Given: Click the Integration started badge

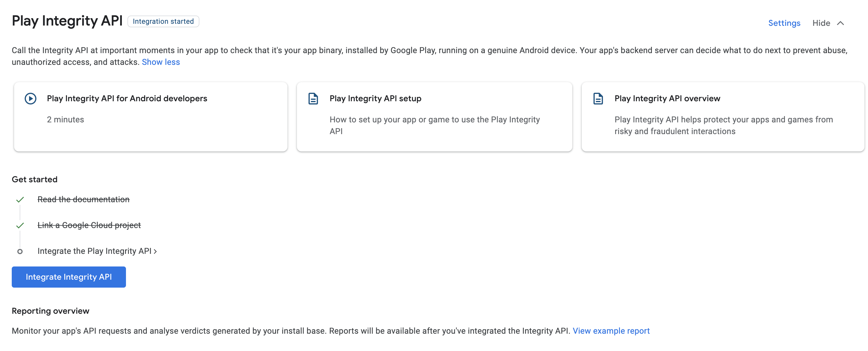Looking at the screenshot, I should [x=163, y=21].
